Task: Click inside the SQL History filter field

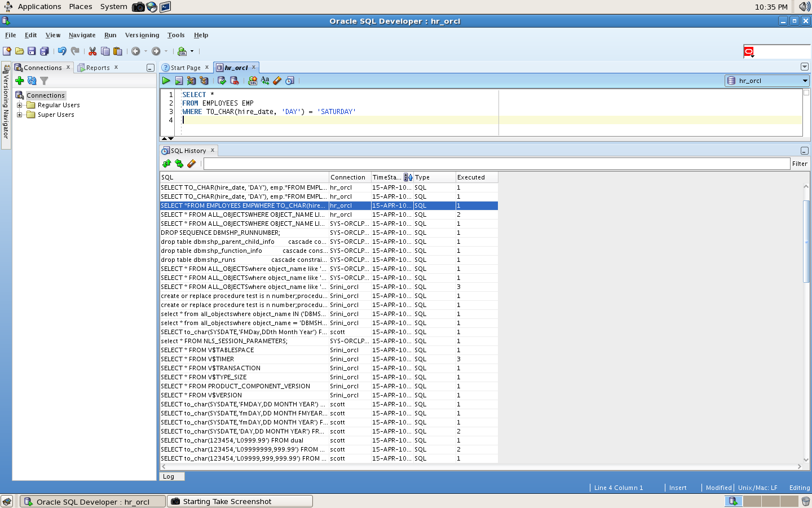Action: pyautogui.click(x=395, y=164)
